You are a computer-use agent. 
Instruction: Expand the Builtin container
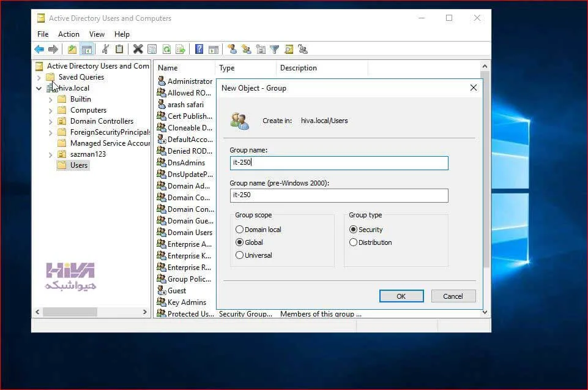50,100
